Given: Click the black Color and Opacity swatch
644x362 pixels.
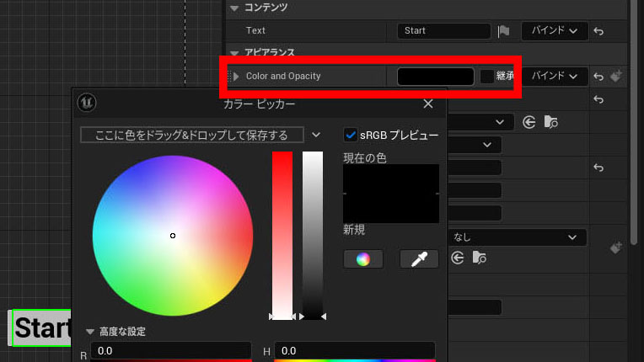Looking at the screenshot, I should pos(435,77).
